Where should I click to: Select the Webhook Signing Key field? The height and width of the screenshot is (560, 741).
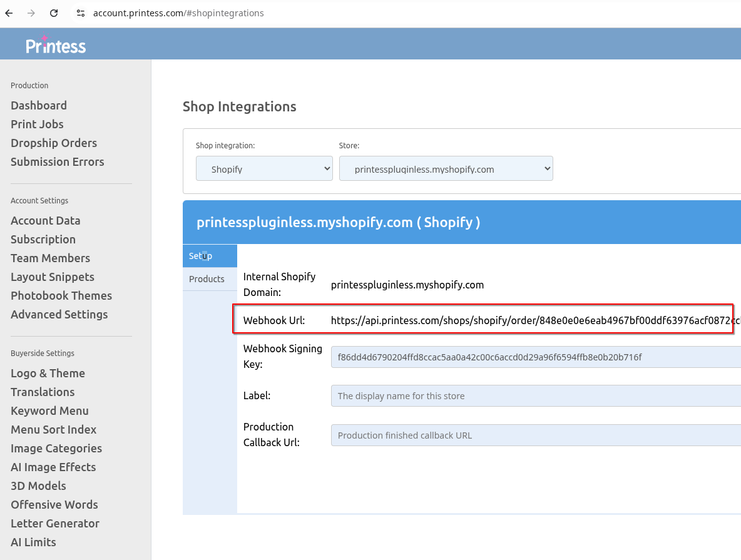point(501,357)
